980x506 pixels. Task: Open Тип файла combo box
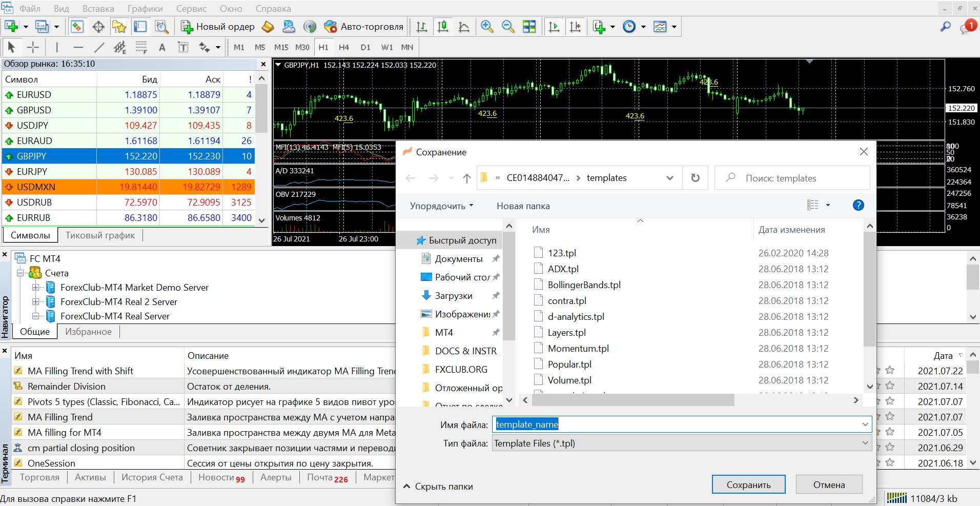tap(682, 443)
